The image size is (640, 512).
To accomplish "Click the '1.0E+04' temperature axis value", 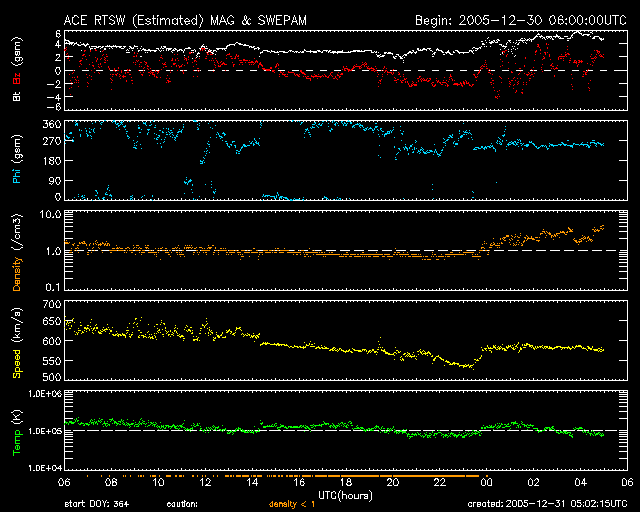I will coord(45,468).
